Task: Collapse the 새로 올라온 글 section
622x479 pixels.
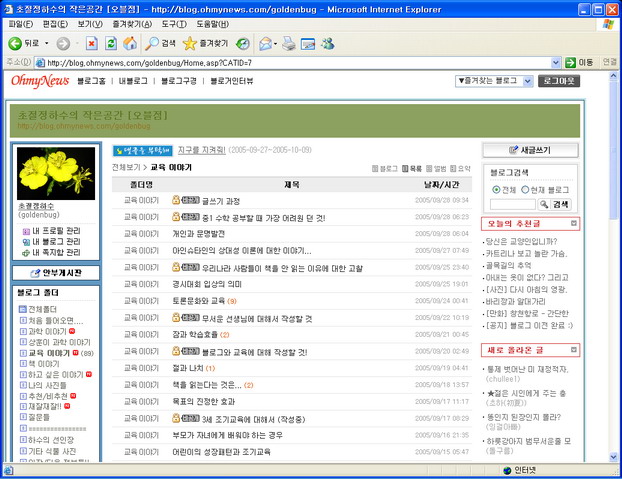Action: tap(574, 350)
